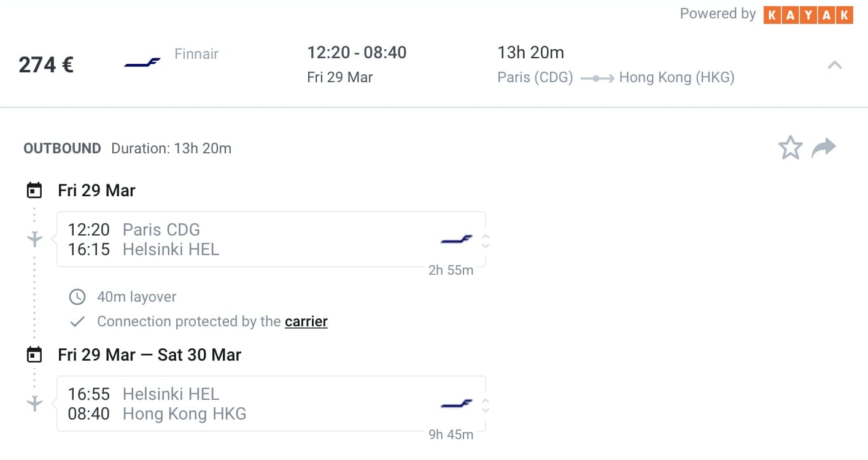Click the share arrow icon
Image resolution: width=868 pixels, height=460 pixels.
[x=824, y=148]
